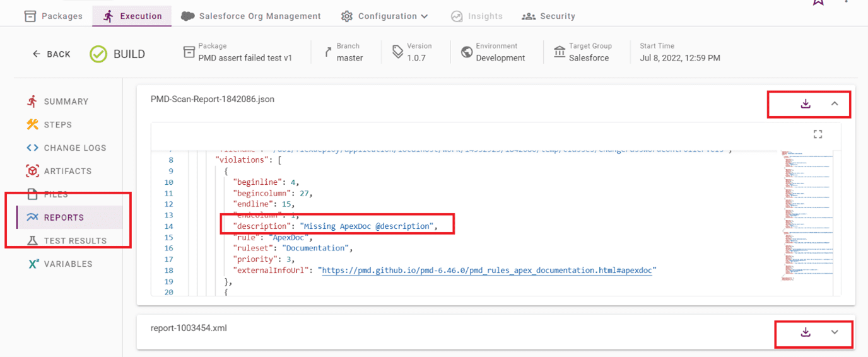Open the Salesforce Org Management tab
Viewport: 868px width, 357px height.
(x=251, y=16)
